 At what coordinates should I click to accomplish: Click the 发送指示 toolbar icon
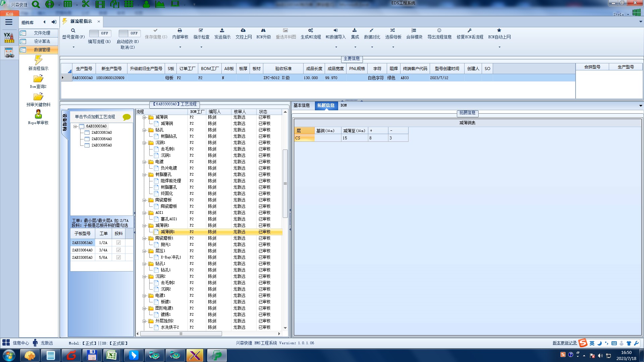pyautogui.click(x=222, y=31)
